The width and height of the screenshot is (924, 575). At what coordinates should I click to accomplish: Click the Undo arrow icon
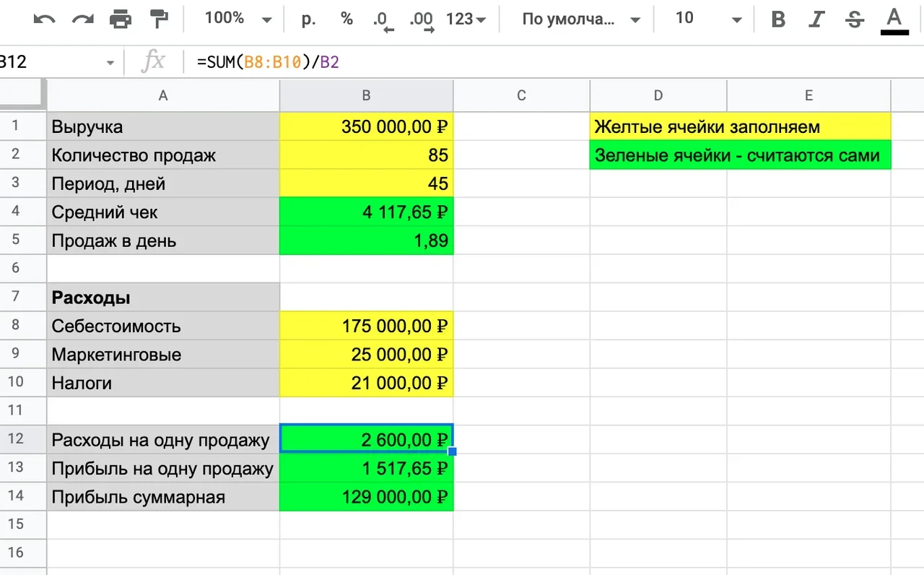click(44, 20)
